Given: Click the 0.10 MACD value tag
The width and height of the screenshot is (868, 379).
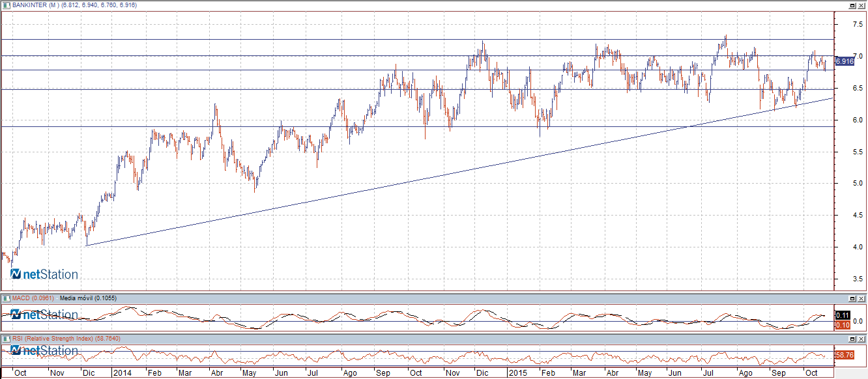Looking at the screenshot, I should tap(842, 324).
